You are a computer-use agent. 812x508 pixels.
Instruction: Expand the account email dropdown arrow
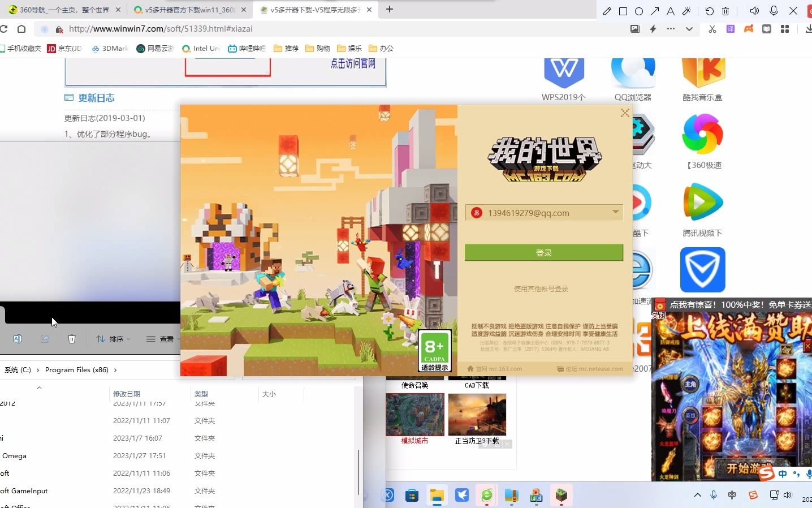(615, 212)
